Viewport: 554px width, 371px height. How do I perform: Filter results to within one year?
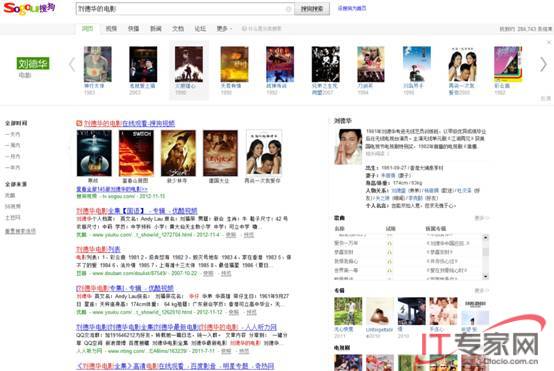coord(13,167)
